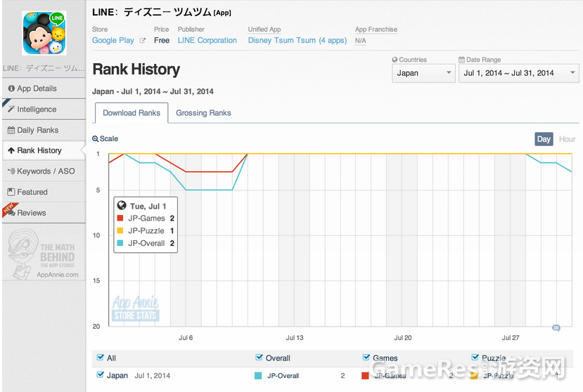Open LINE Corporation publisher link
Image resolution: width=583 pixels, height=392 pixels.
[207, 41]
